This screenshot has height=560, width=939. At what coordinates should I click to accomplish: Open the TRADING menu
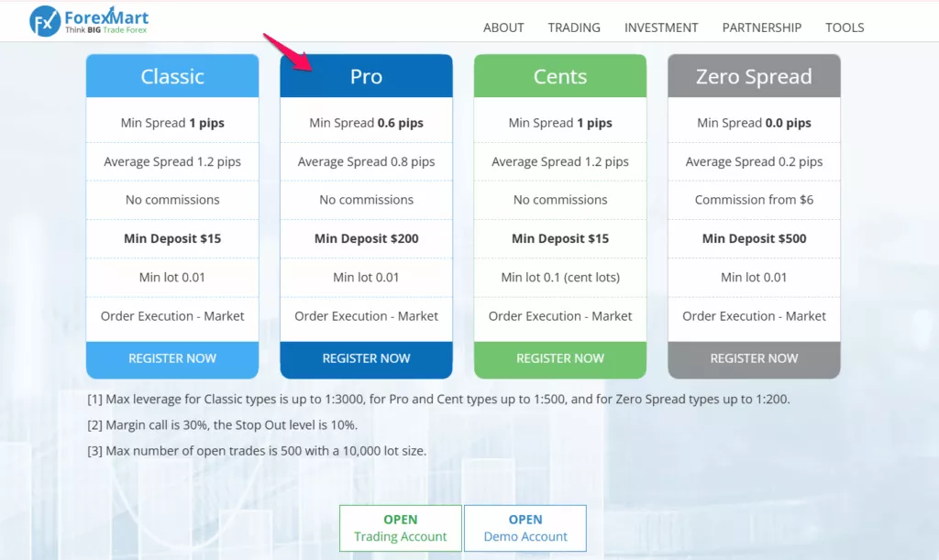click(x=574, y=27)
